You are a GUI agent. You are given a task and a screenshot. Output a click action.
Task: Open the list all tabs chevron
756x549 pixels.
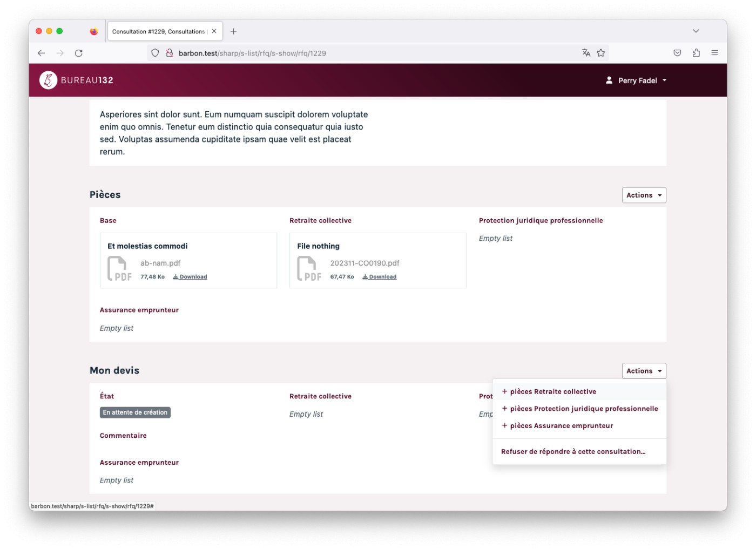tap(696, 31)
